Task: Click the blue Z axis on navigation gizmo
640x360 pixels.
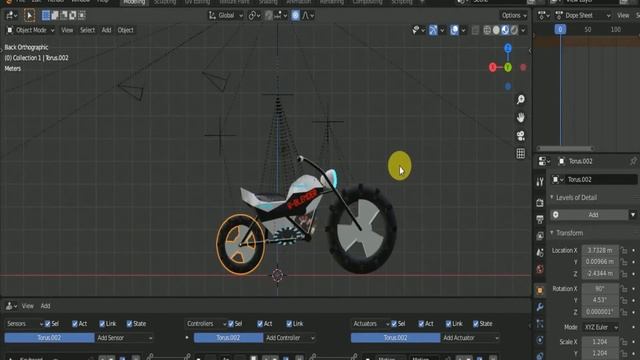Action: click(508, 49)
